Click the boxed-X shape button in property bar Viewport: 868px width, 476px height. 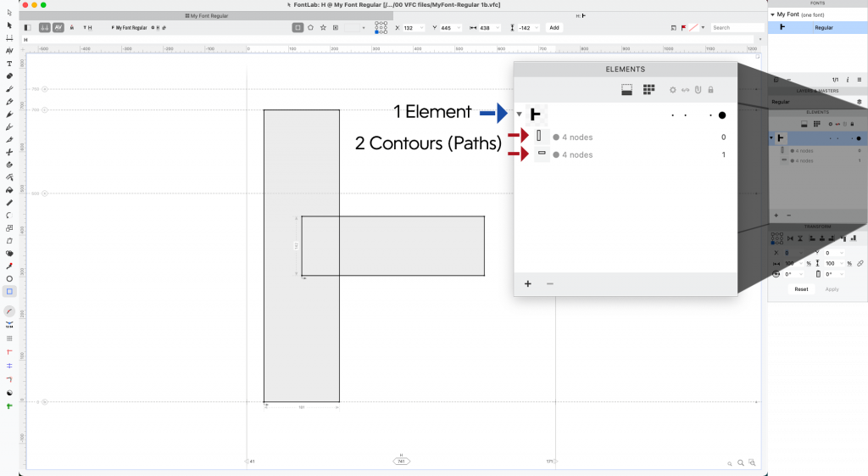point(336,27)
